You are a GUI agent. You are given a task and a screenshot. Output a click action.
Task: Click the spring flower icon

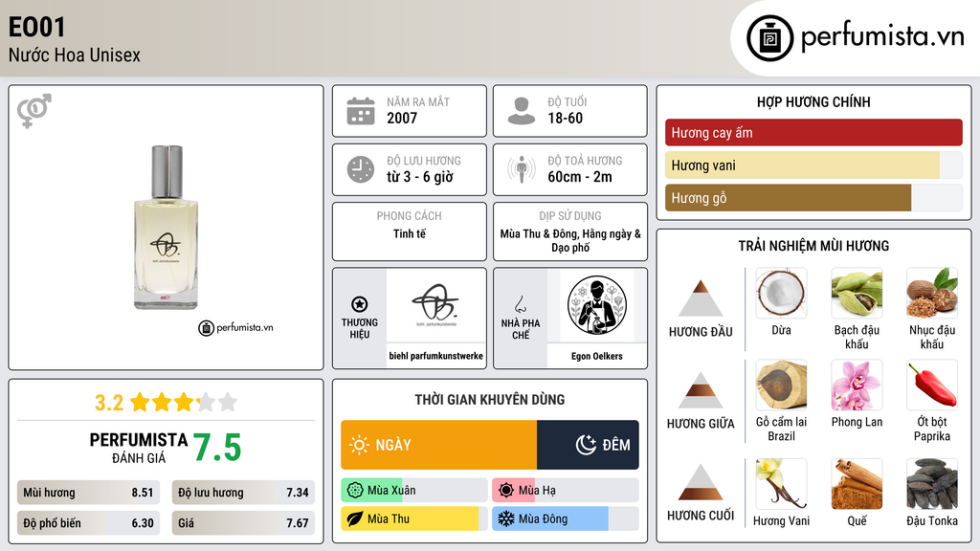(x=354, y=491)
